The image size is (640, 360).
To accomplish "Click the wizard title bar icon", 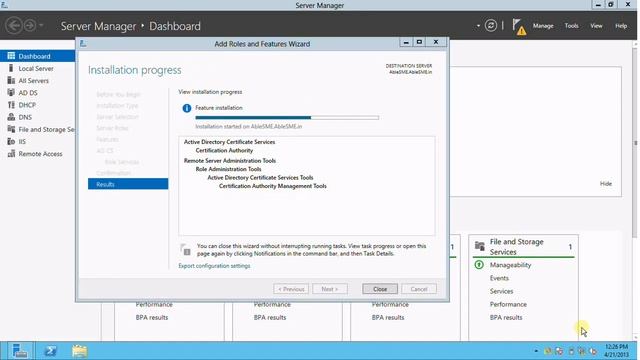I will coord(83,43).
